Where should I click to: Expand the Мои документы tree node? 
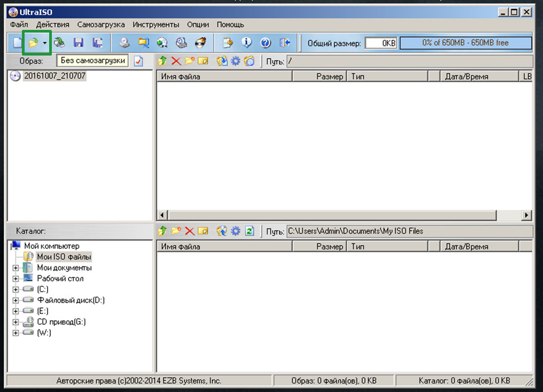pos(15,268)
